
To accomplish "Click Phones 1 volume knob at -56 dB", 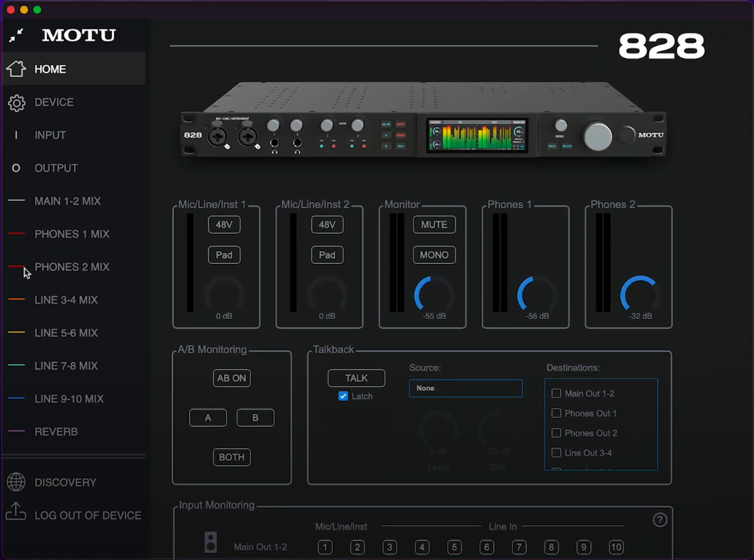I will point(537,294).
